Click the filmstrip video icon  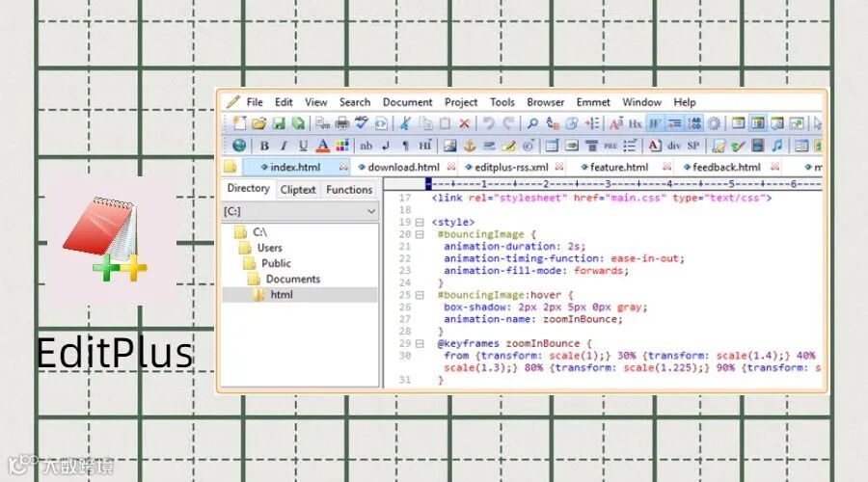(x=757, y=146)
